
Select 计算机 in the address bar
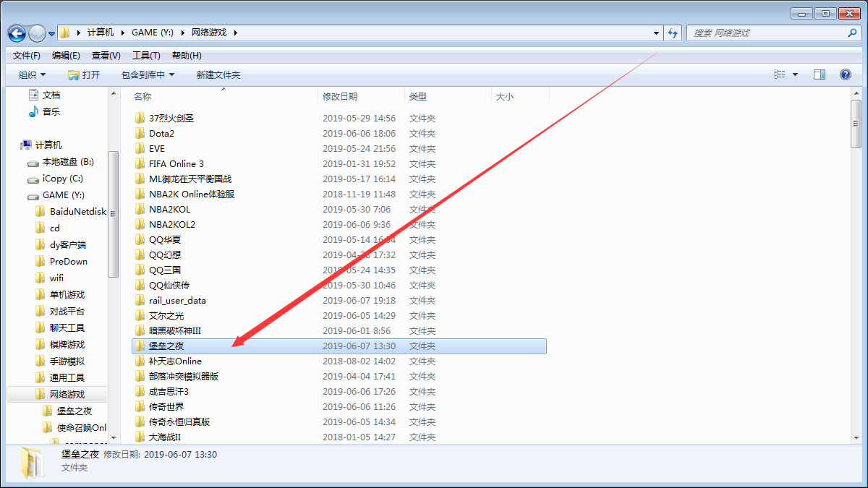point(101,33)
